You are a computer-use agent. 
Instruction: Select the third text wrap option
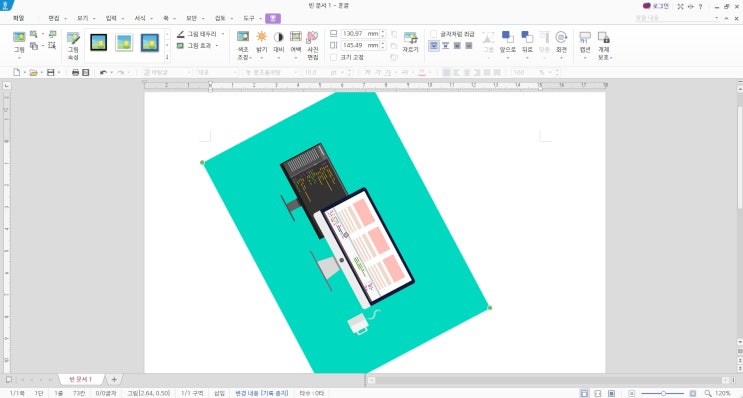click(x=457, y=45)
